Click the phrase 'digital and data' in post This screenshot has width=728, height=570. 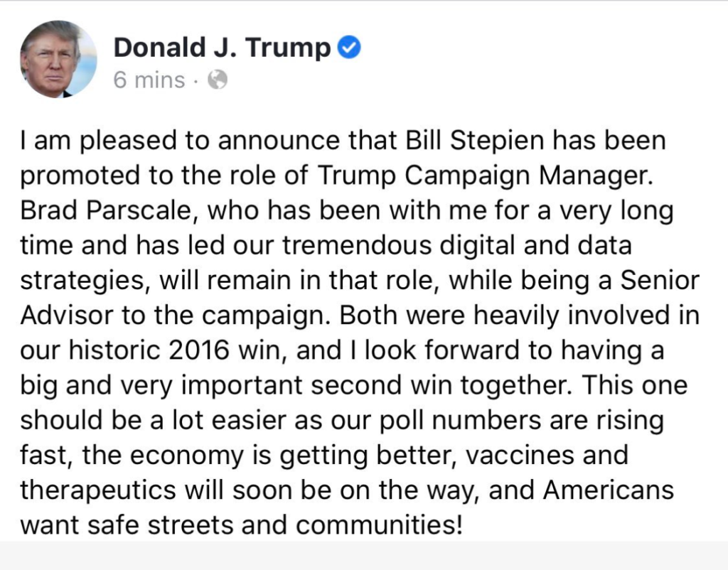[x=525, y=246]
